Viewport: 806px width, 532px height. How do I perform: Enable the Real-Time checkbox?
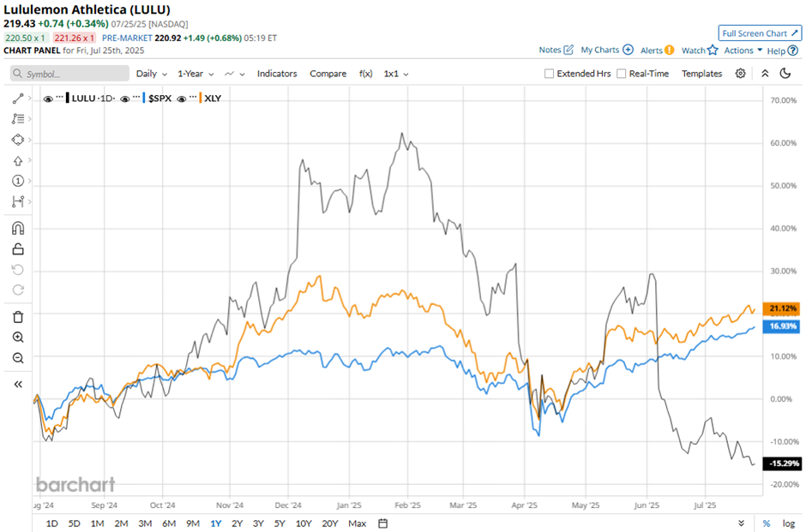click(621, 74)
